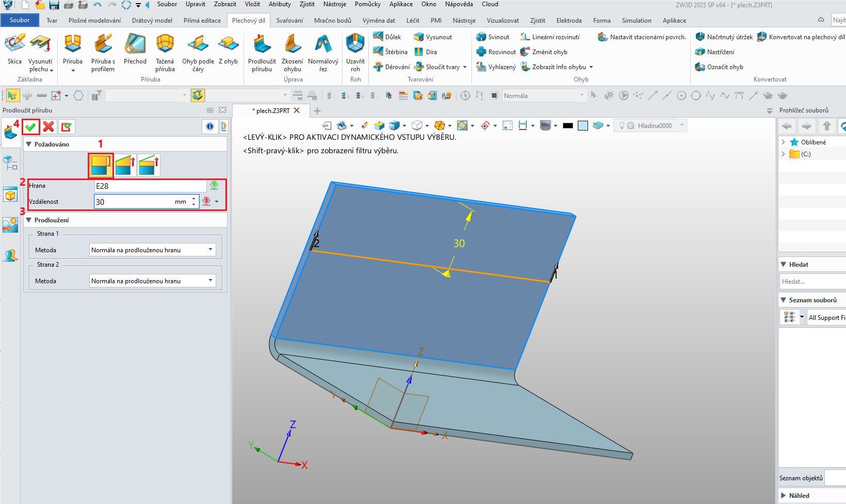Collapse the Prodloužení section
This screenshot has width=846, height=504.
point(29,220)
